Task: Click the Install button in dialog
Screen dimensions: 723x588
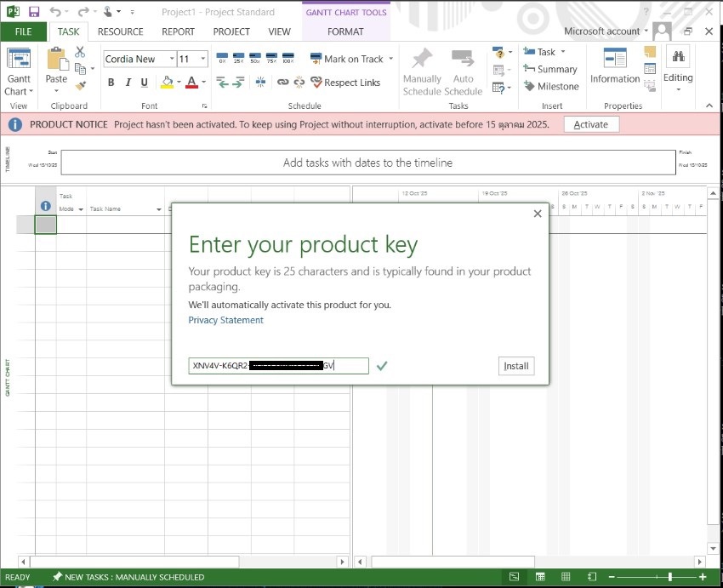Action: pyautogui.click(x=516, y=366)
